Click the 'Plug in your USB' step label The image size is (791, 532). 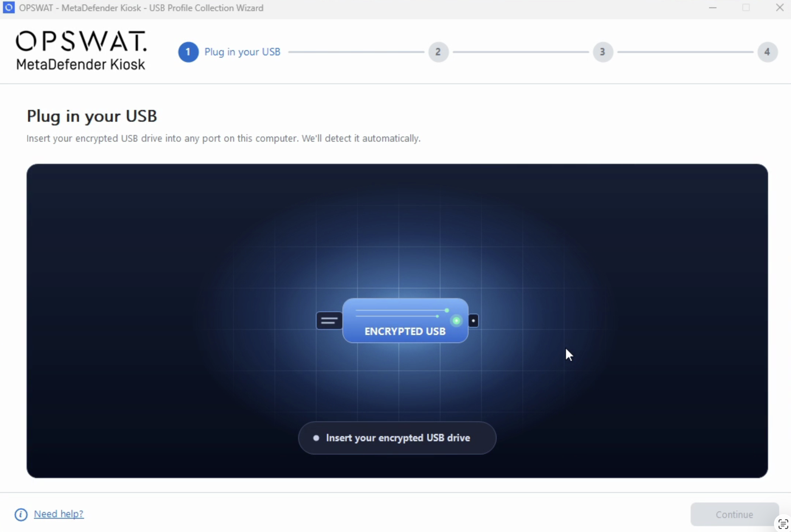[242, 52]
